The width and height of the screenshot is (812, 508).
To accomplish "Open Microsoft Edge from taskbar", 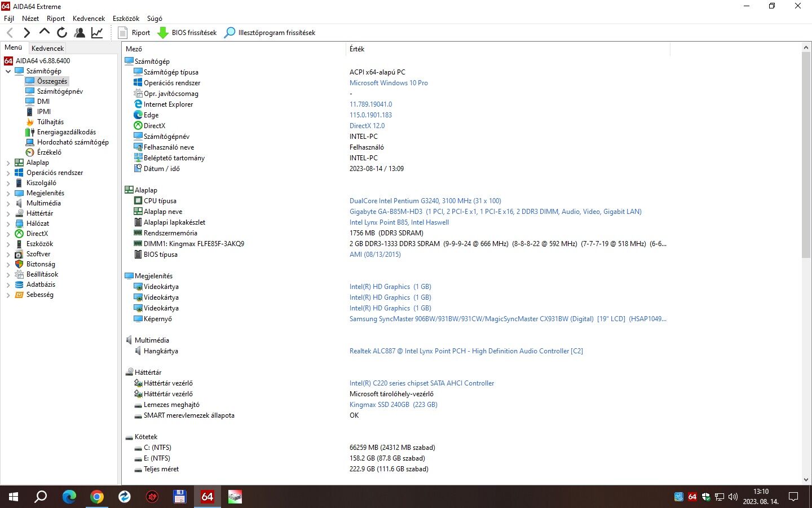I will 69,497.
